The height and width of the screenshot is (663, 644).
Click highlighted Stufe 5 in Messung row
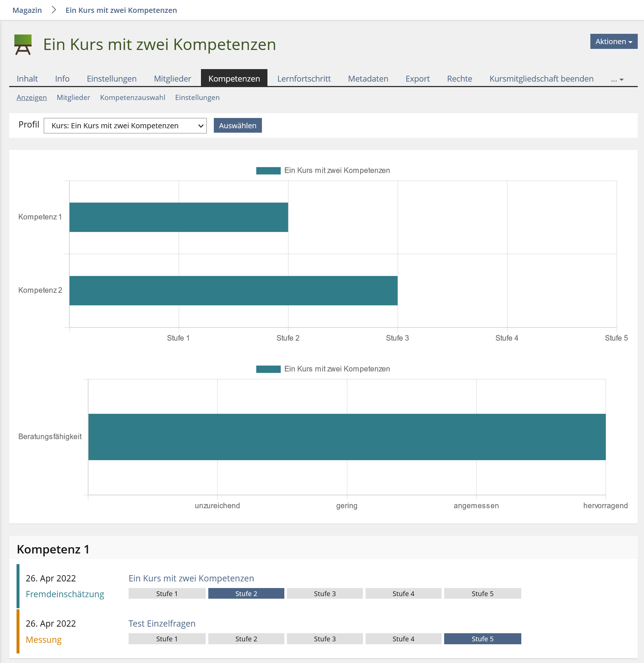tap(482, 639)
